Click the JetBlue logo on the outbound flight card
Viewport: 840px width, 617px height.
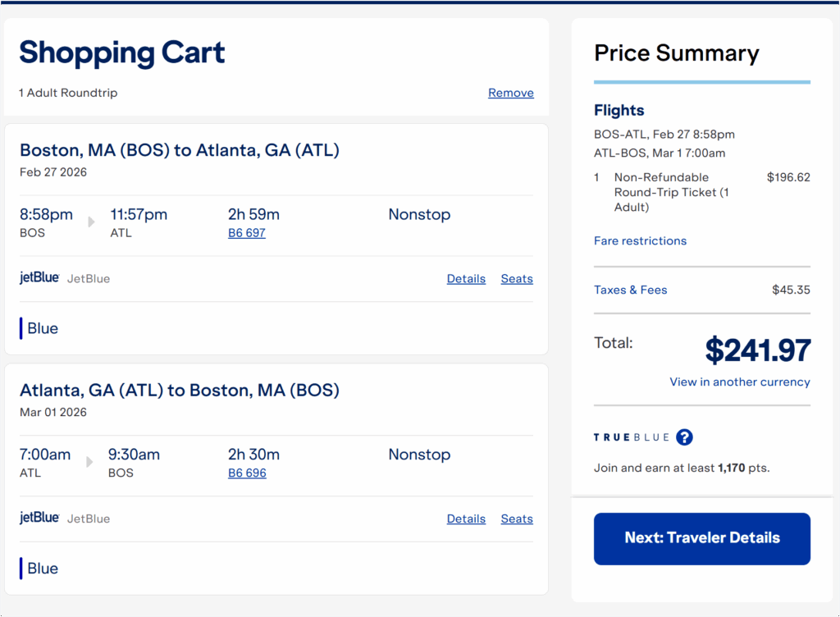[38, 277]
